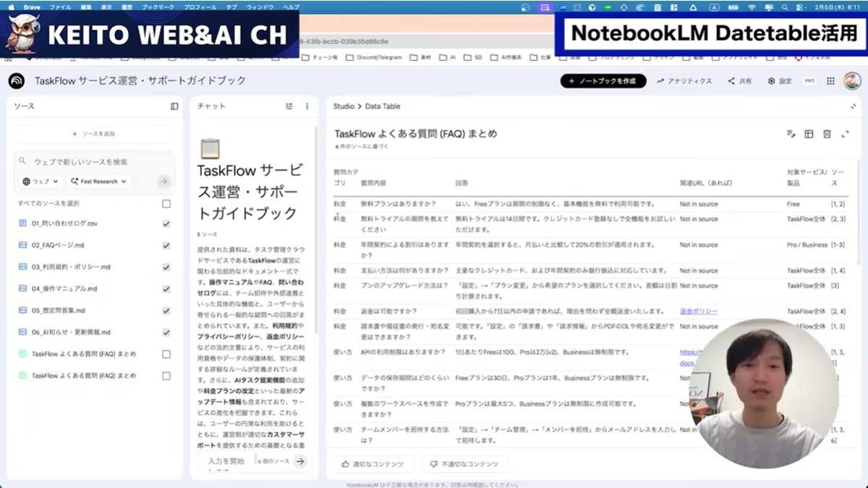The height and width of the screenshot is (488, 868).
Task: Open the Fast Research selector
Action: click(x=98, y=181)
